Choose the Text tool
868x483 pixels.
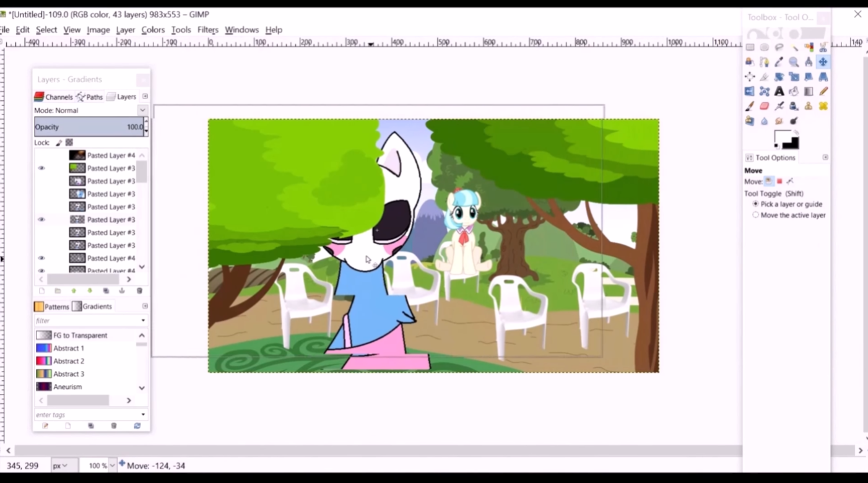click(x=779, y=92)
